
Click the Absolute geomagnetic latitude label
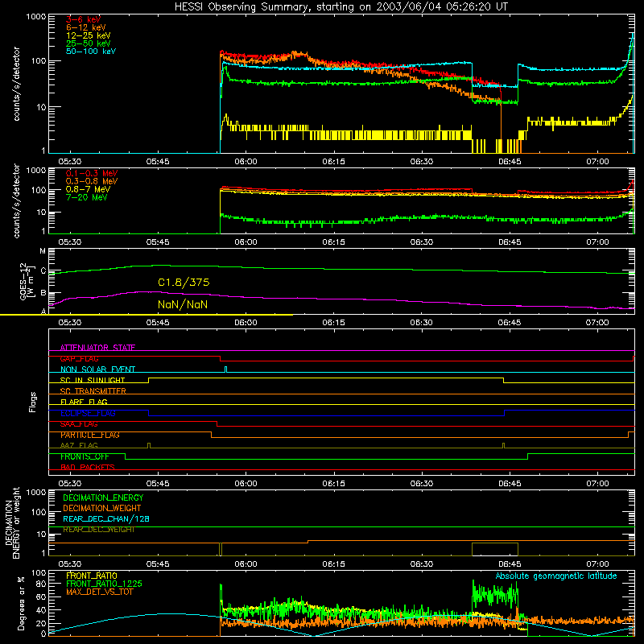pos(556,576)
